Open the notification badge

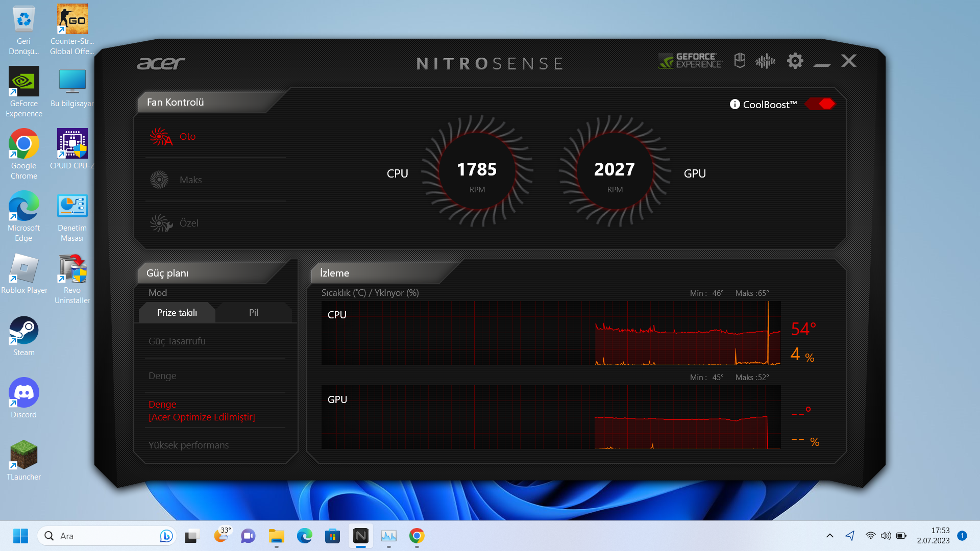coord(962,536)
